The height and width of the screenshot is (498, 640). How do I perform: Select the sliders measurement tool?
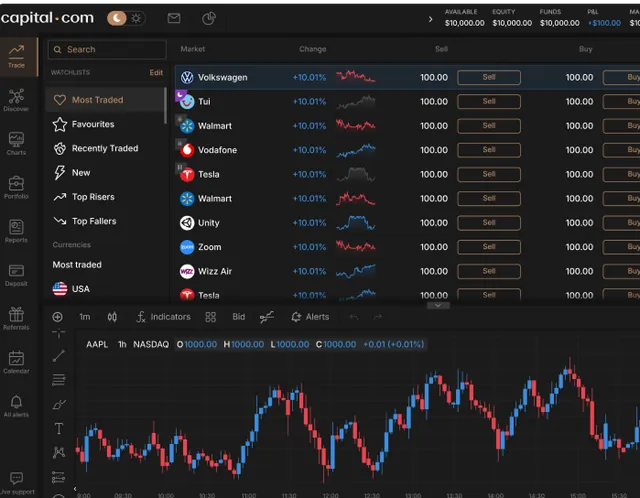(59, 476)
